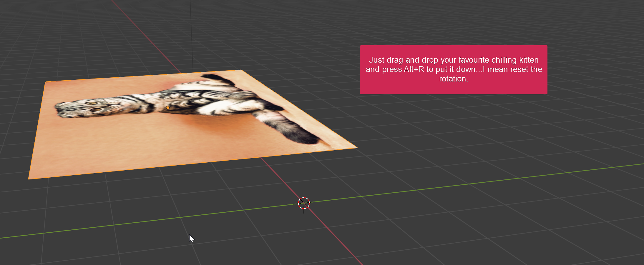Click the orange origin point on the cat image
The width and height of the screenshot is (644, 265).
pos(168,108)
